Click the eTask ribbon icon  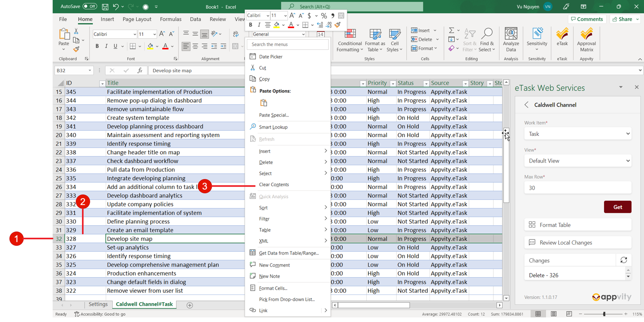pos(562,37)
